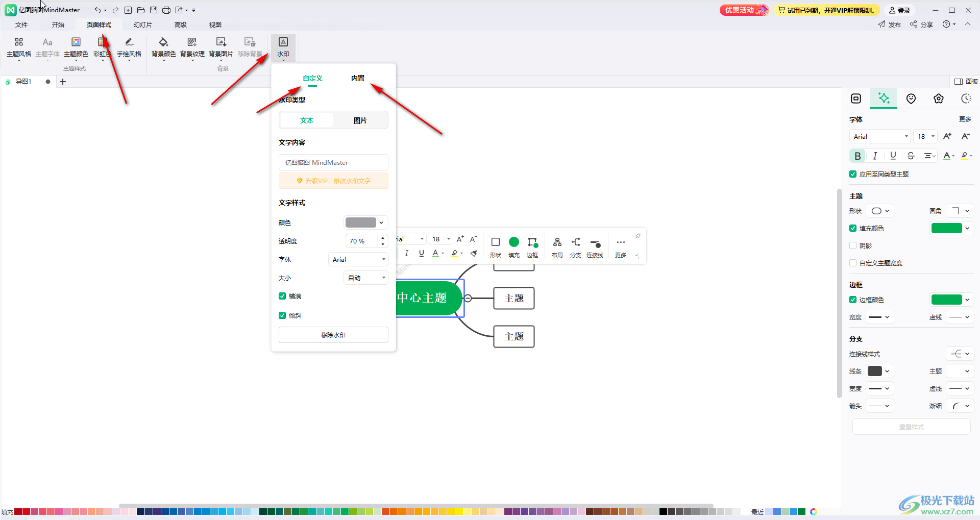The image size is (980, 520).
Task: Pin the floating toolbar
Action: [x=638, y=236]
